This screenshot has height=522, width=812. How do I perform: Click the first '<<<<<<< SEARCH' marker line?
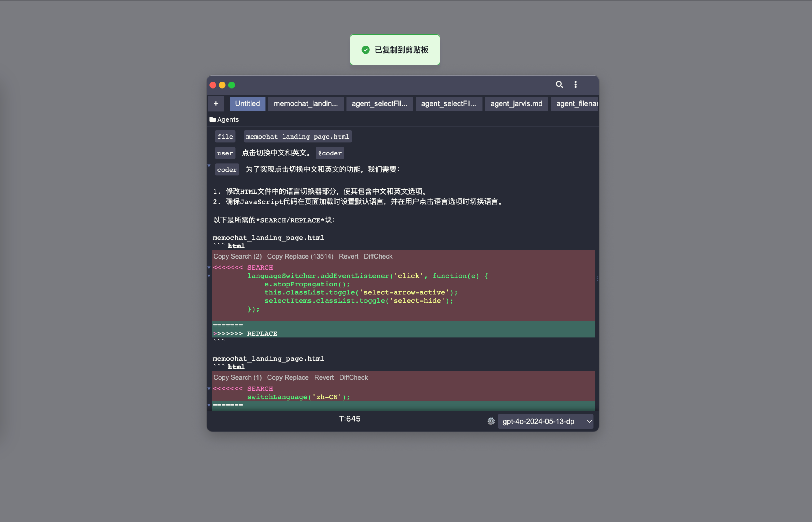pos(243,267)
